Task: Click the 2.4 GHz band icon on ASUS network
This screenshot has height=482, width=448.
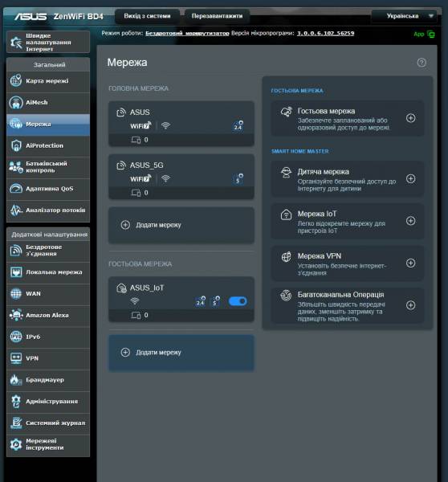Action: click(x=238, y=125)
